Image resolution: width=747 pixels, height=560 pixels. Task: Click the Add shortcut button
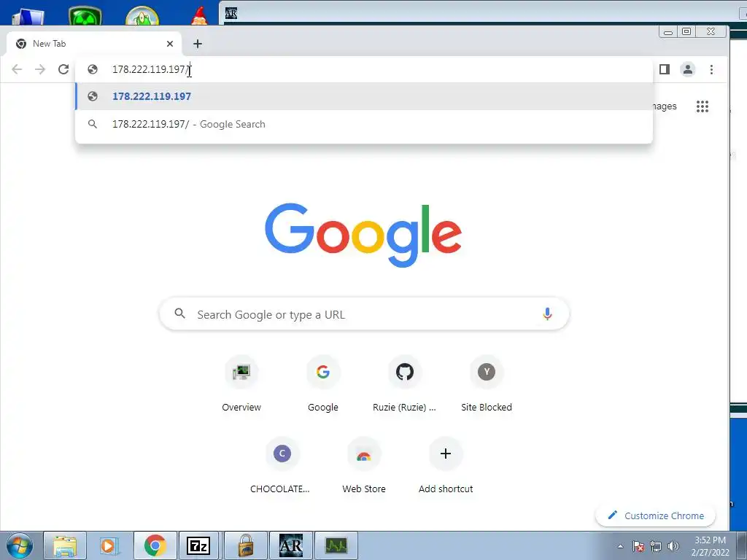(x=446, y=465)
